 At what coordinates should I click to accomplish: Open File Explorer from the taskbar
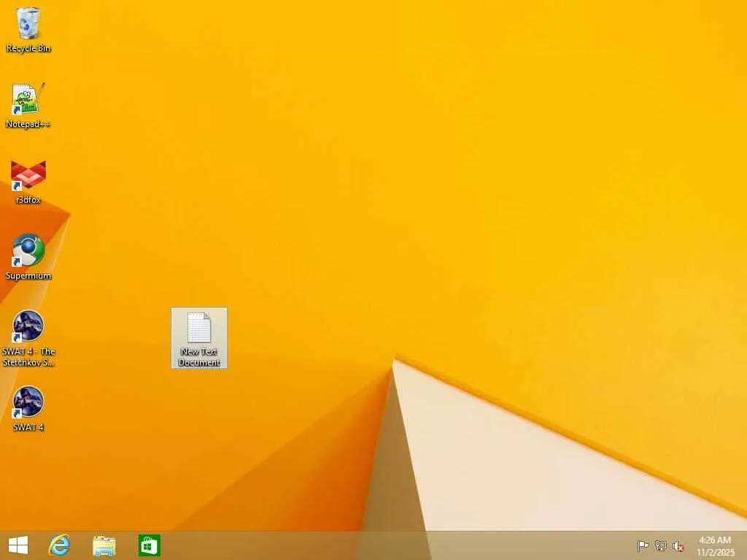104,545
